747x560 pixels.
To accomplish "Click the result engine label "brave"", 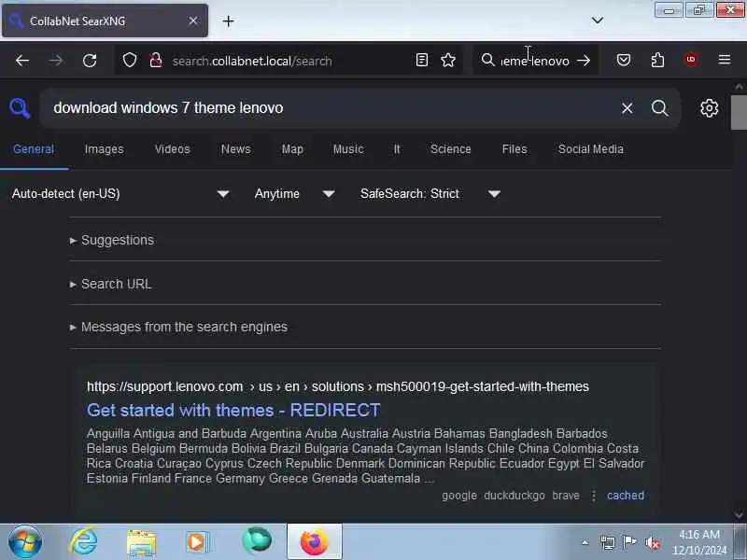I will pos(566,496).
